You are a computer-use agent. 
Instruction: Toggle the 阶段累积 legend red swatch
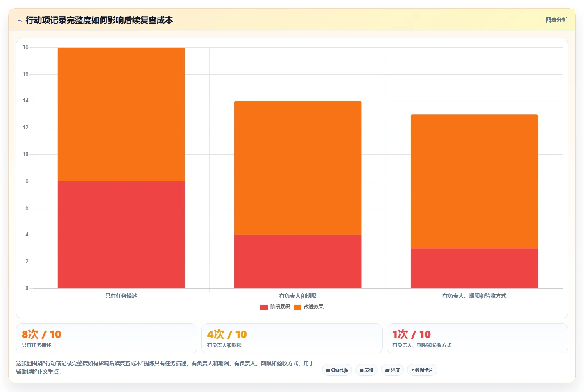pyautogui.click(x=264, y=307)
